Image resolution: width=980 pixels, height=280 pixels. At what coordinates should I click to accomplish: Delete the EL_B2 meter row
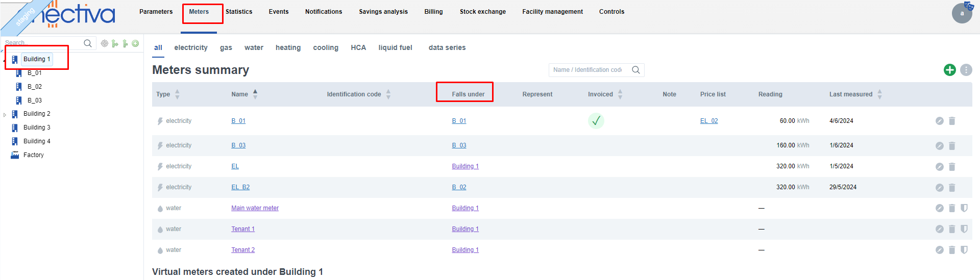click(x=952, y=188)
